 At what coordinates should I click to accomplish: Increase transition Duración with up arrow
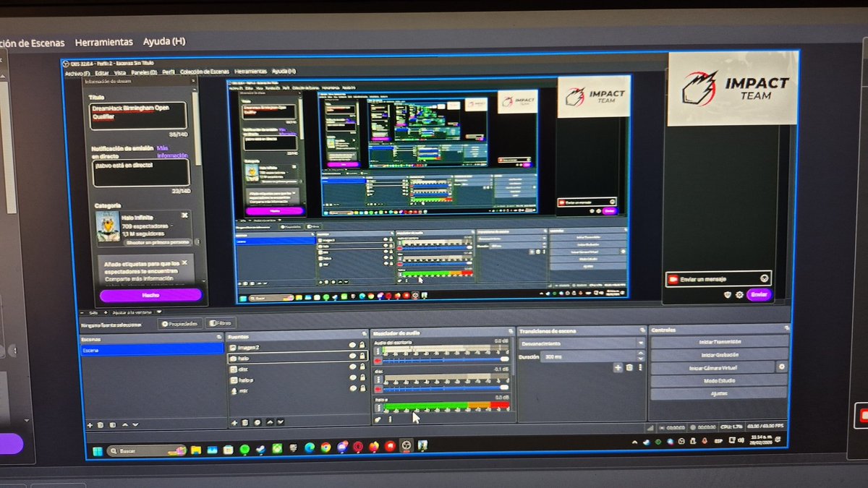(x=640, y=353)
